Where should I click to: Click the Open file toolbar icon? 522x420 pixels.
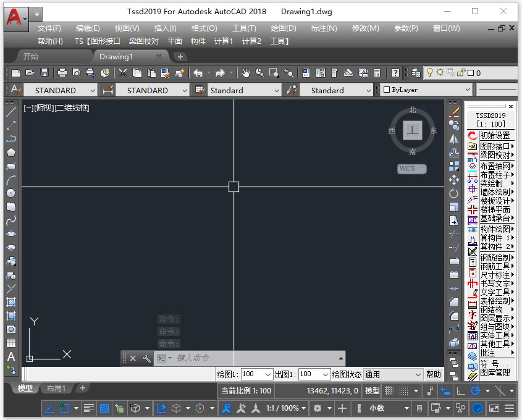pos(30,73)
